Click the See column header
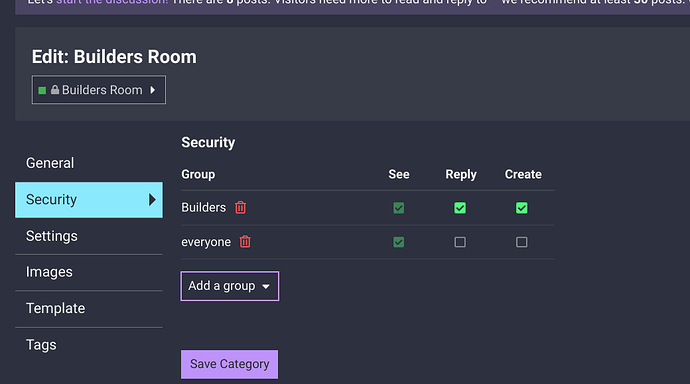The height and width of the screenshot is (384, 690). (x=399, y=174)
